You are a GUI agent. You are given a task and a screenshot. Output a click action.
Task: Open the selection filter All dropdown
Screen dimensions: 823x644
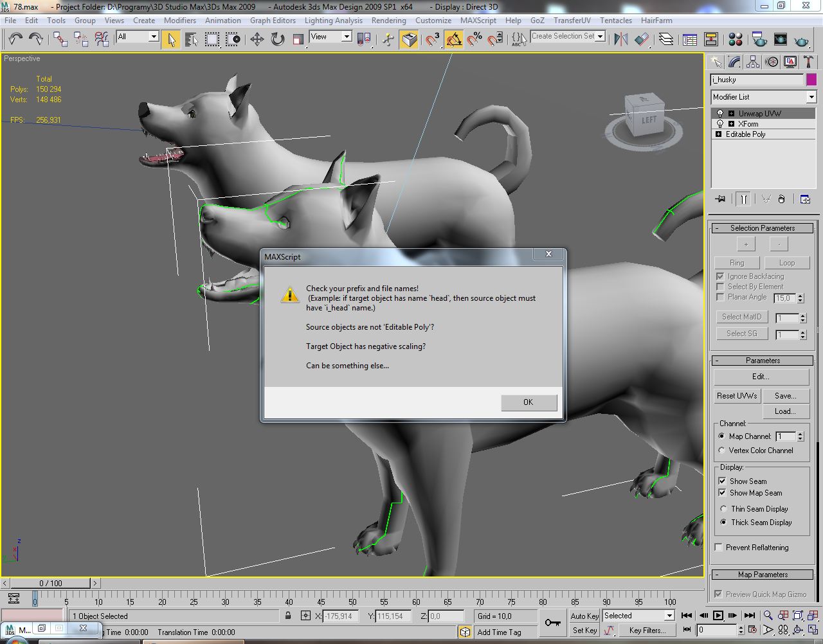click(x=137, y=37)
